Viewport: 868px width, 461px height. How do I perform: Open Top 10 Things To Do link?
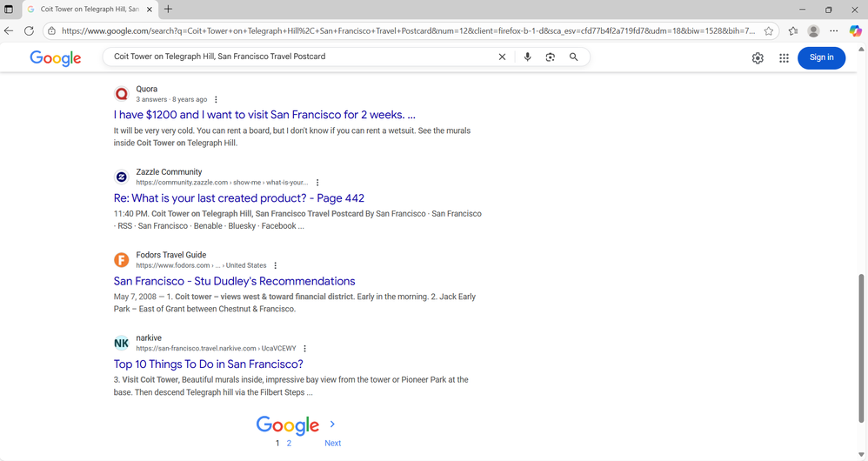208,364
